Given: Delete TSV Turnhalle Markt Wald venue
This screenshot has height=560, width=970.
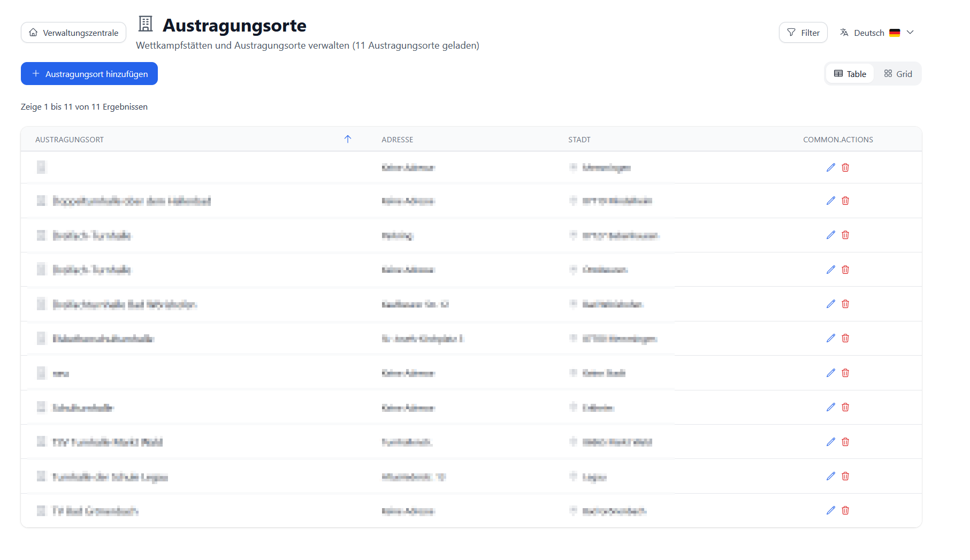Looking at the screenshot, I should pos(845,442).
